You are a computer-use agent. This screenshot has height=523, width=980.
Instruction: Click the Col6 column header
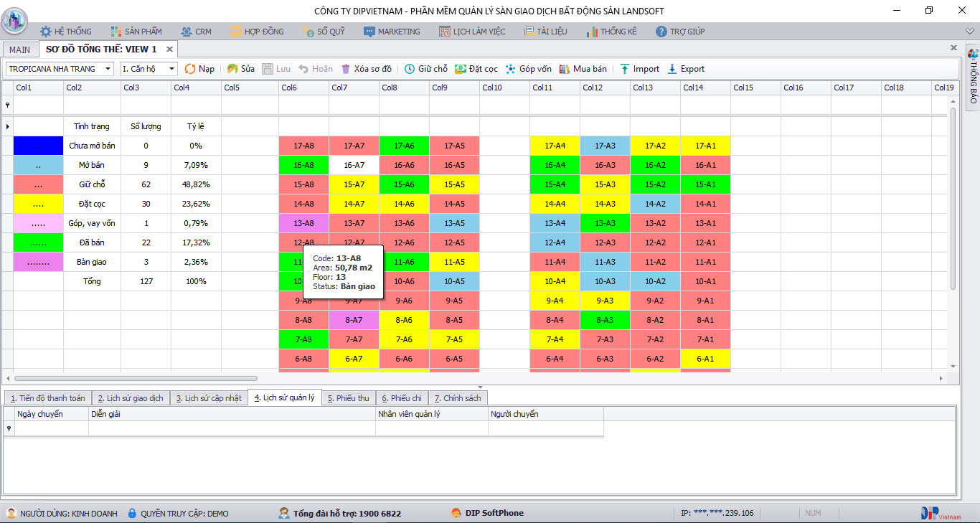(x=303, y=88)
